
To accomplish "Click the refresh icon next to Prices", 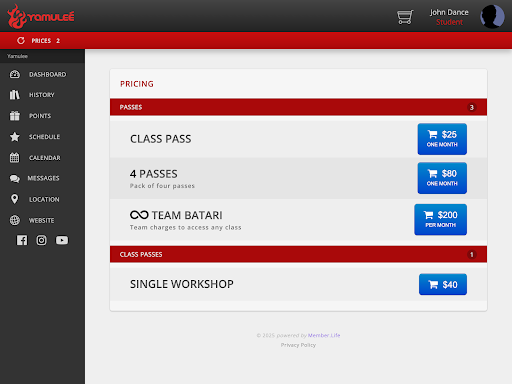I will 21,40.
